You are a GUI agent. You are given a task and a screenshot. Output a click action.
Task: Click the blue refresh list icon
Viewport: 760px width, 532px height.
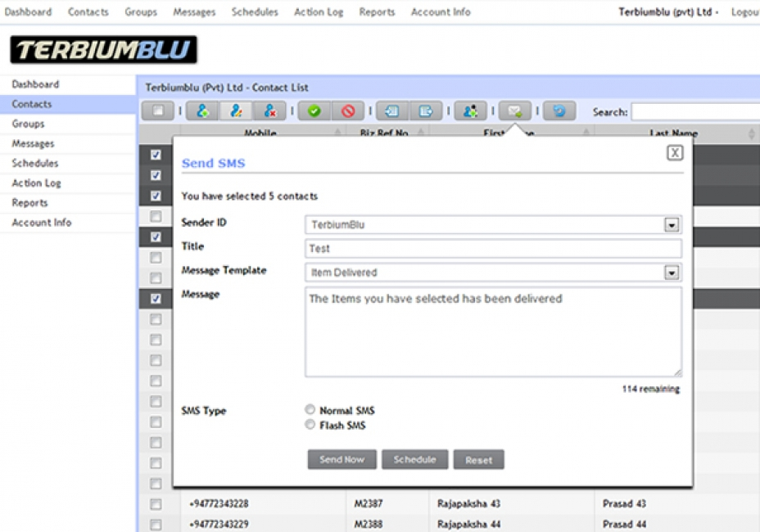(559, 111)
